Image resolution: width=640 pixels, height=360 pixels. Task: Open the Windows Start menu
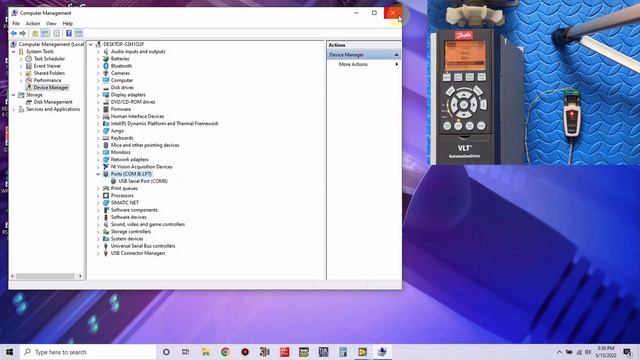click(10, 352)
